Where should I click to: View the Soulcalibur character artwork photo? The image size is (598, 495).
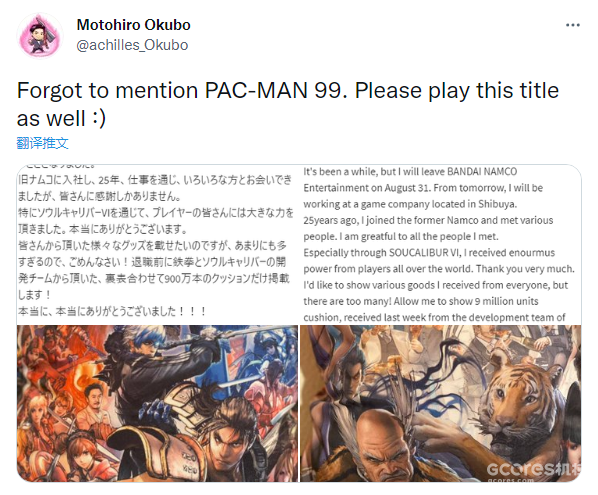[157, 403]
